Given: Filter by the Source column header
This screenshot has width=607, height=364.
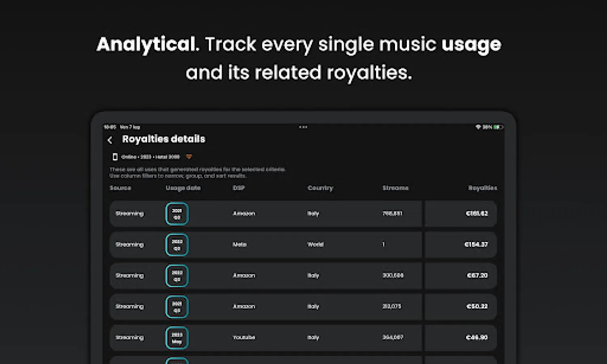Looking at the screenshot, I should click(x=120, y=188).
